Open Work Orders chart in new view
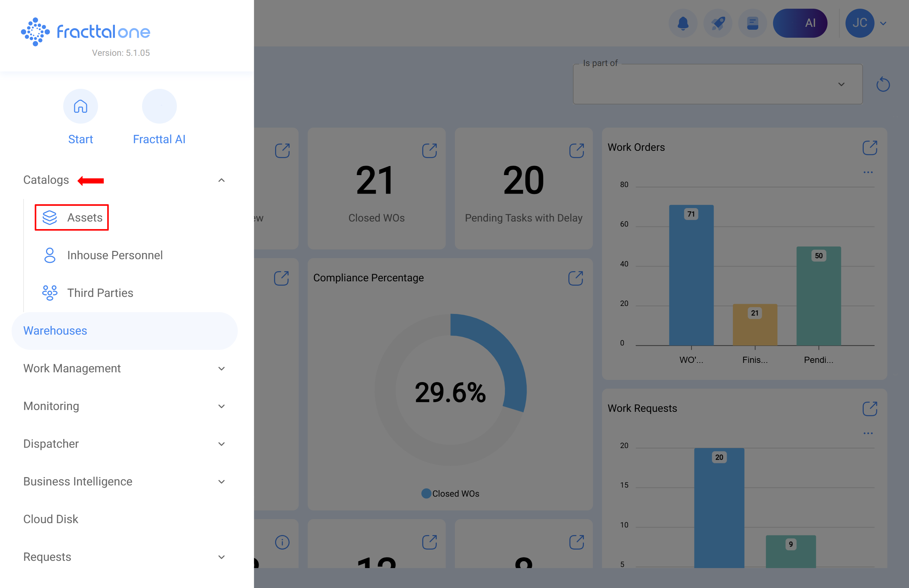Screen dimensions: 909x588 (870, 148)
